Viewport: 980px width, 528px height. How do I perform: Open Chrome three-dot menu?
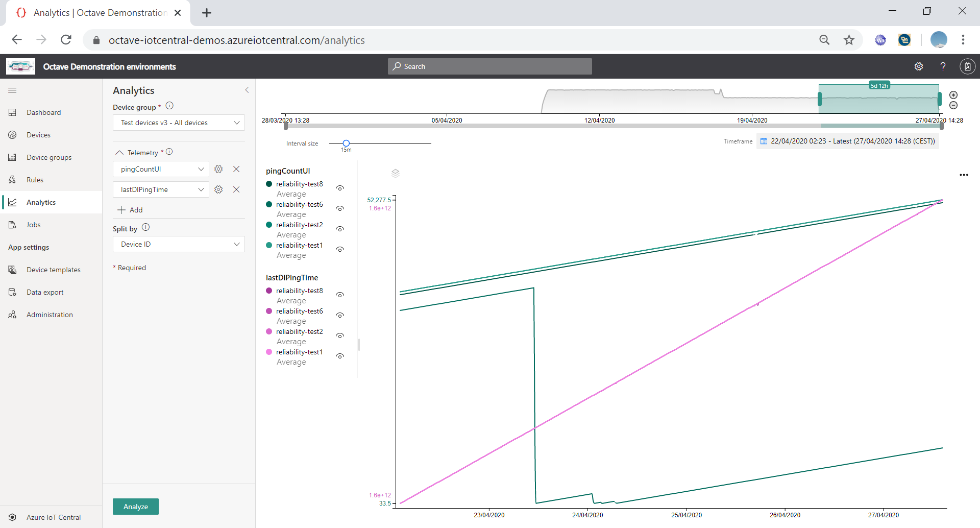click(x=963, y=40)
